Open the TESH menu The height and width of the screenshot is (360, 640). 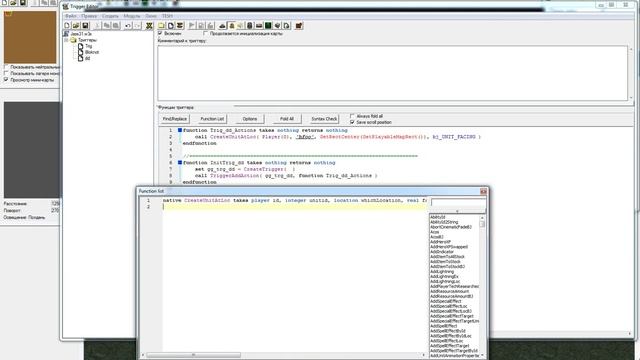(x=167, y=16)
